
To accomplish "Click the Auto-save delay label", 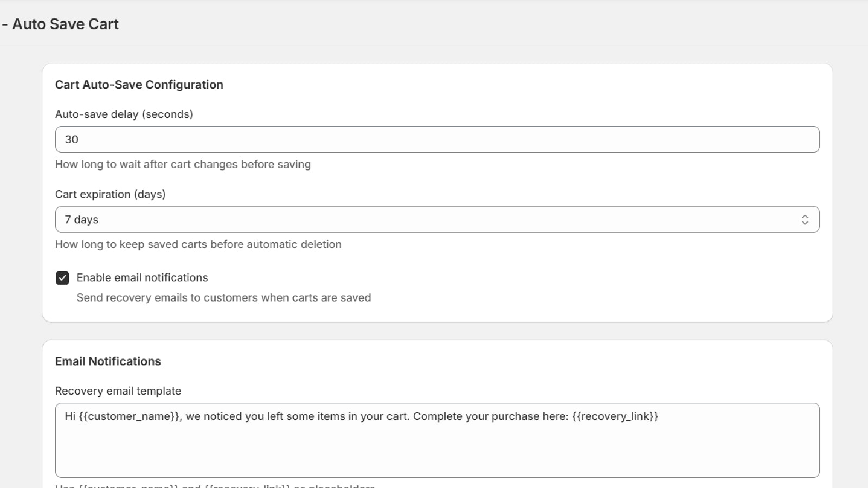I will [x=124, y=114].
